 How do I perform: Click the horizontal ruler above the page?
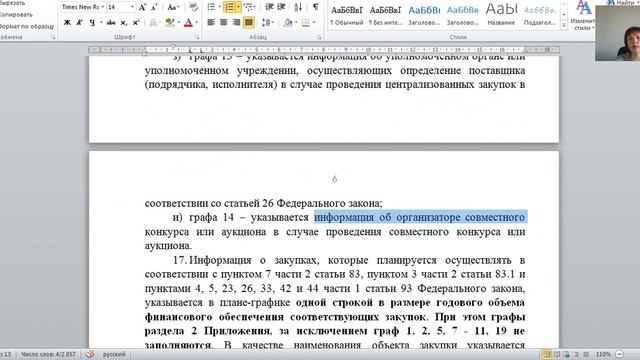[x=324, y=50]
